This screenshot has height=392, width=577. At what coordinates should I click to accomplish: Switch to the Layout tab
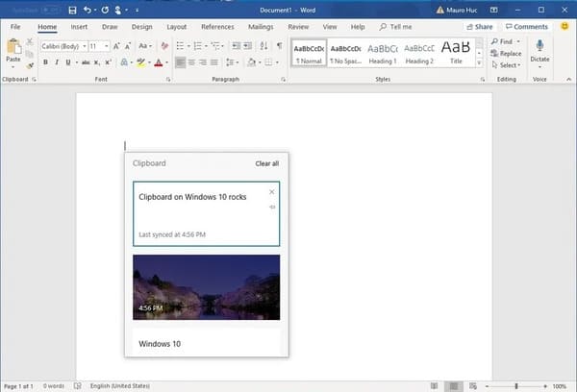click(177, 27)
